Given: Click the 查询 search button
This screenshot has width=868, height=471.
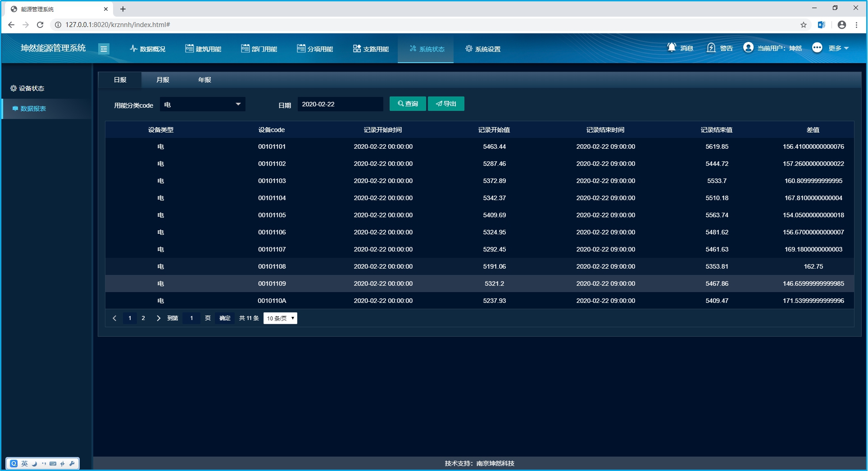Looking at the screenshot, I should pos(408,104).
